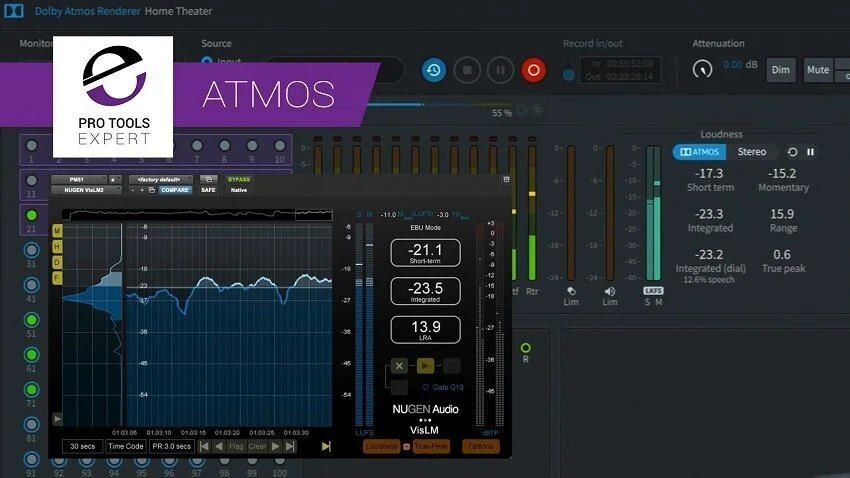This screenshot has height=478, width=850.
Task: Open the preset copy settings icon
Action: click(152, 190)
